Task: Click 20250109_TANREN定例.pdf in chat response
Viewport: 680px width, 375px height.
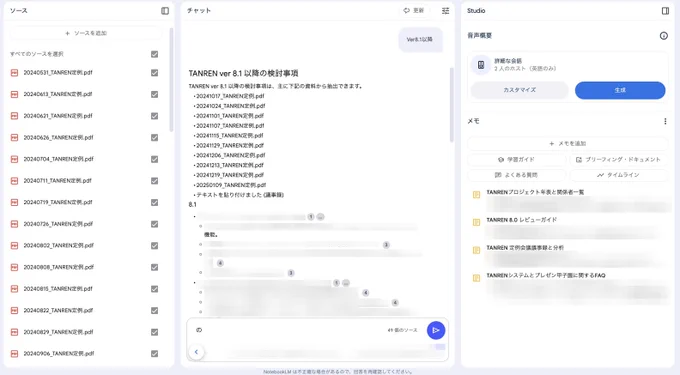Action: (231, 185)
